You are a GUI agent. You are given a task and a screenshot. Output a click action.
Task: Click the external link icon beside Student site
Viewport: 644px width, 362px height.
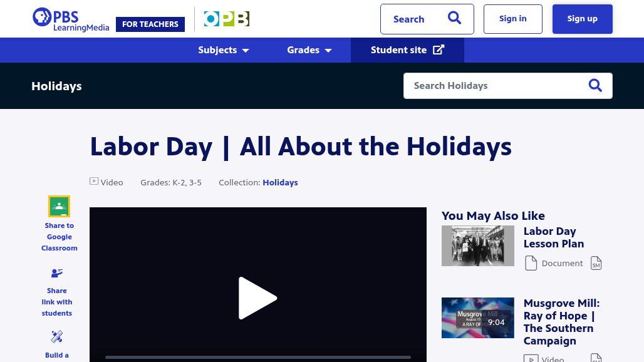pos(439,49)
